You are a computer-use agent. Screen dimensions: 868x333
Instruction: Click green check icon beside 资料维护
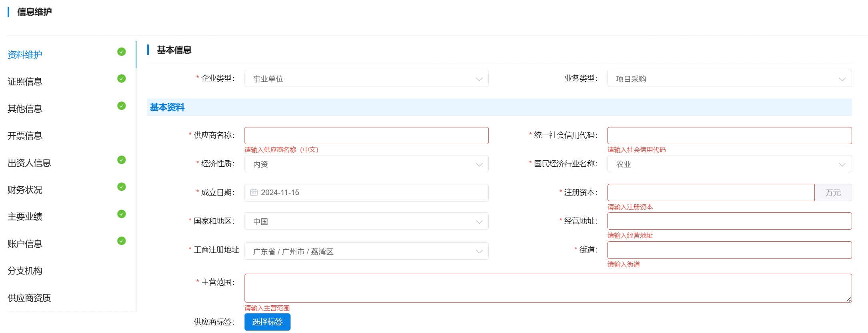click(122, 52)
